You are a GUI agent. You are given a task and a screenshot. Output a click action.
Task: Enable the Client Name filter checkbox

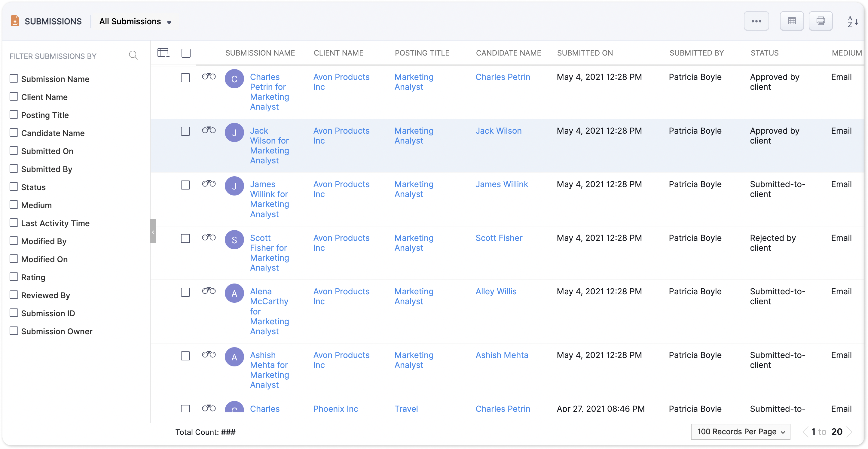14,97
